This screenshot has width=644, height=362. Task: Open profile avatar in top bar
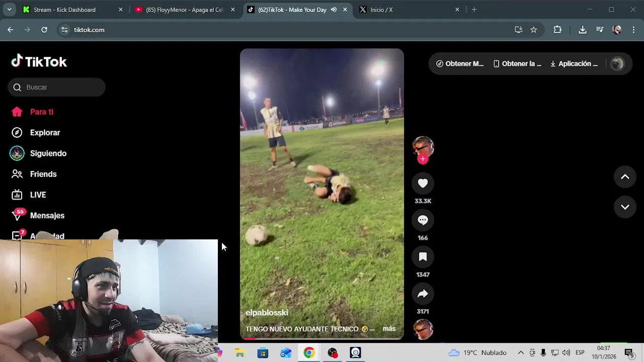coord(617,64)
